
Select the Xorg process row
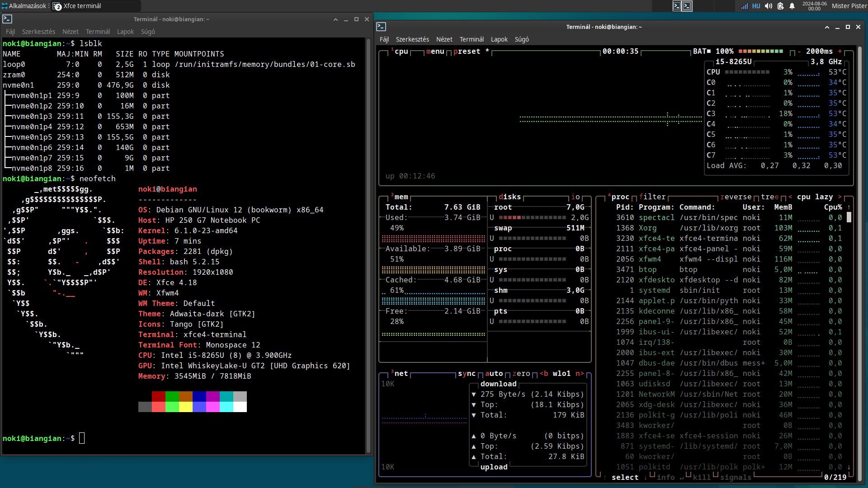click(x=729, y=228)
